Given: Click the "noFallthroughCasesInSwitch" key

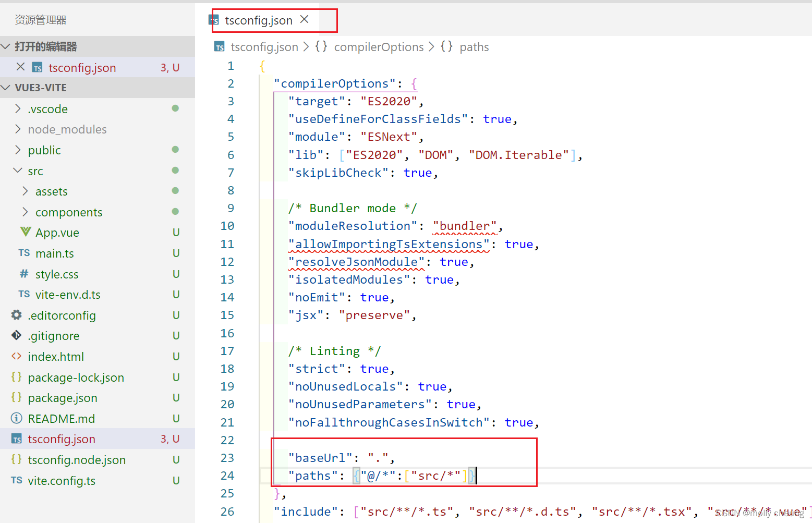Looking at the screenshot, I should tap(389, 422).
